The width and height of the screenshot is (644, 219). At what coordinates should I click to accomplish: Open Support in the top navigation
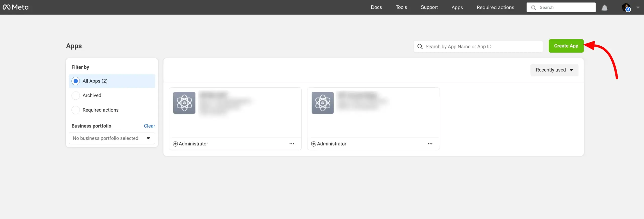(429, 7)
